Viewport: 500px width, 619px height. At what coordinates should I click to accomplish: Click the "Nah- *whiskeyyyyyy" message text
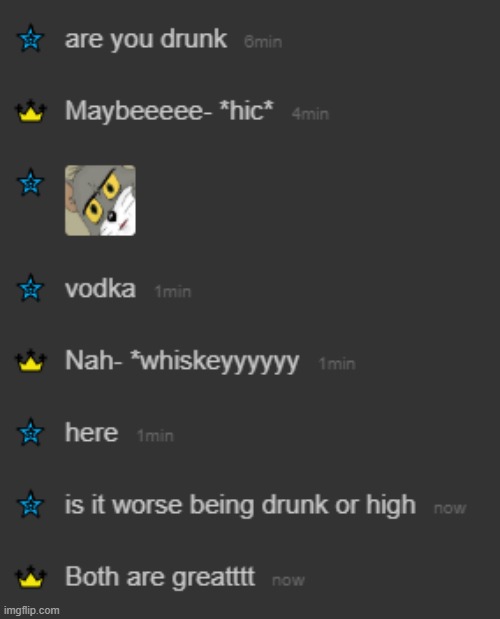click(x=182, y=362)
